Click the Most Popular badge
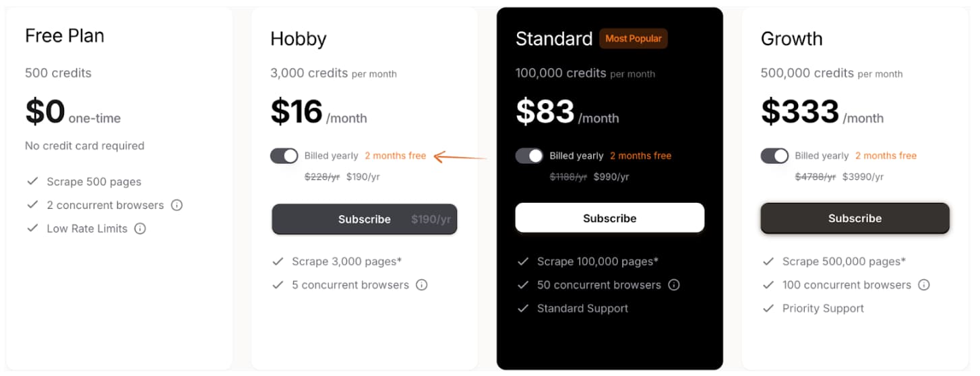This screenshot has width=980, height=376. pyautogui.click(x=634, y=38)
